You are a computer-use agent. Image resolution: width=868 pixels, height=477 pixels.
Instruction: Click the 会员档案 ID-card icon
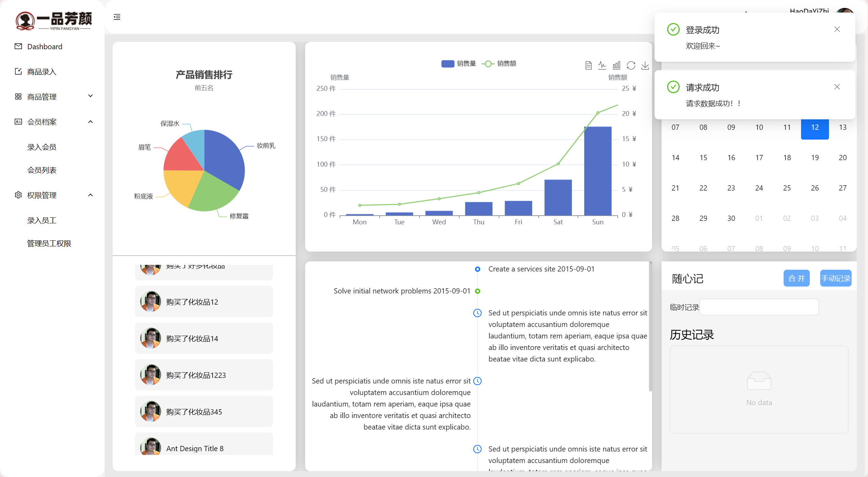[18, 122]
